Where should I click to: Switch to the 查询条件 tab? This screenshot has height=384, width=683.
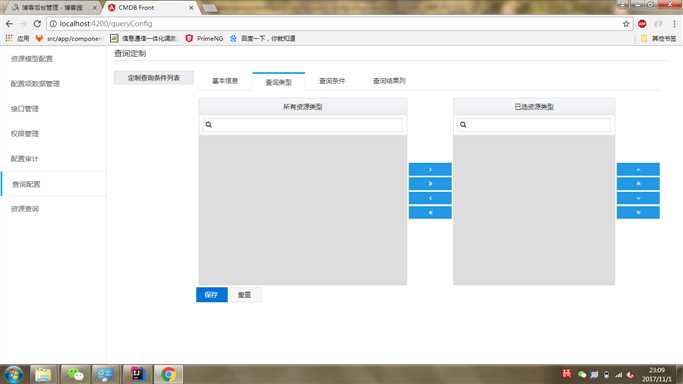332,81
